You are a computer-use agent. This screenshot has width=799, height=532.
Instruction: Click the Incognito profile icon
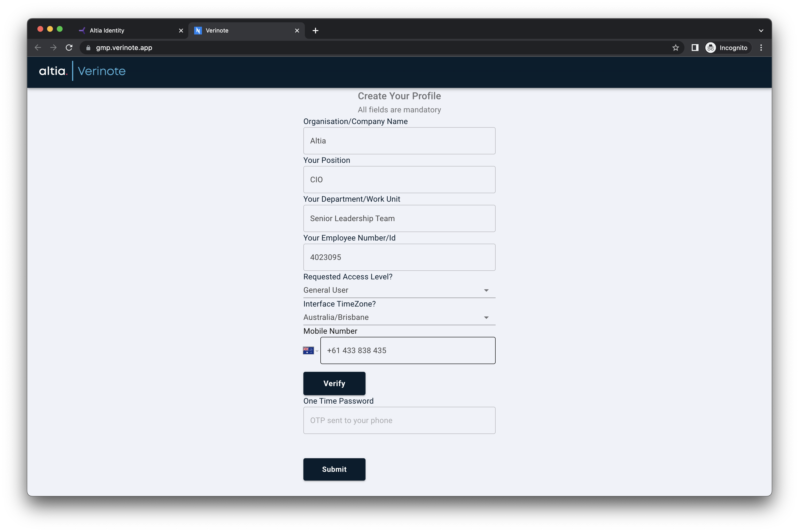pyautogui.click(x=711, y=48)
